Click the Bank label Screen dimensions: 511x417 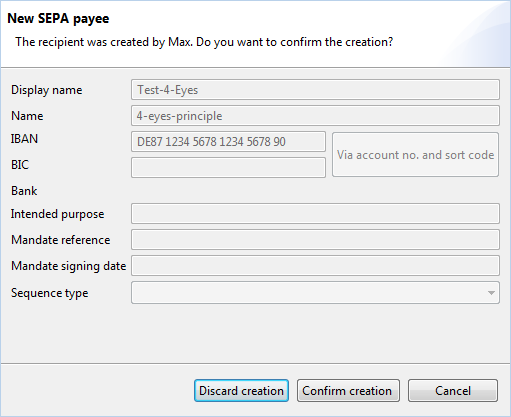tap(24, 191)
